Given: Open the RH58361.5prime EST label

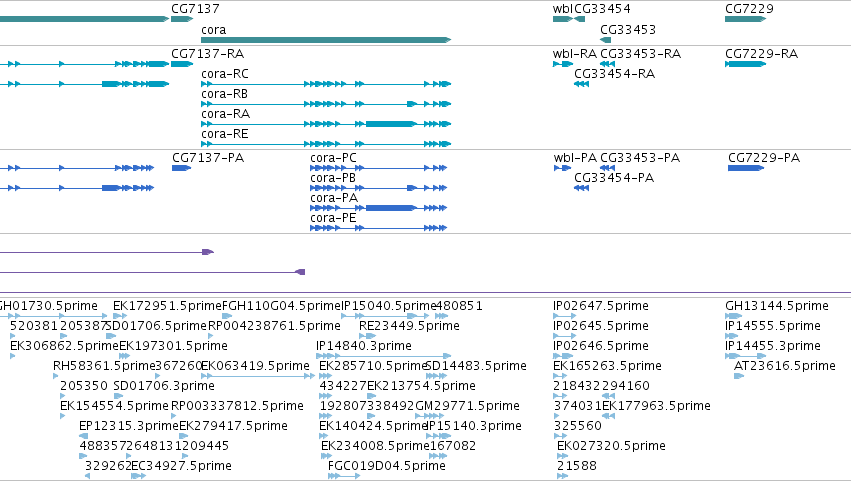Looking at the screenshot, I should click(104, 366).
